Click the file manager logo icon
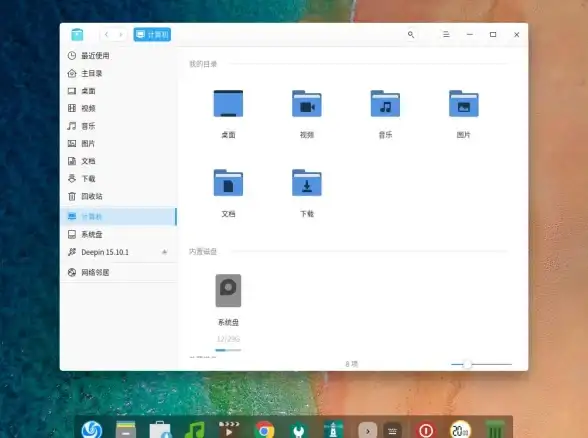588x438 pixels. coord(77,34)
